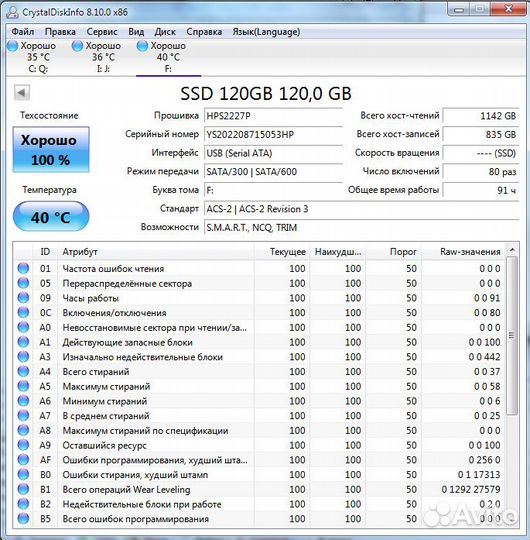
Task: Click status icon for B2 Недействительные блоки при работе
Action: point(23,504)
